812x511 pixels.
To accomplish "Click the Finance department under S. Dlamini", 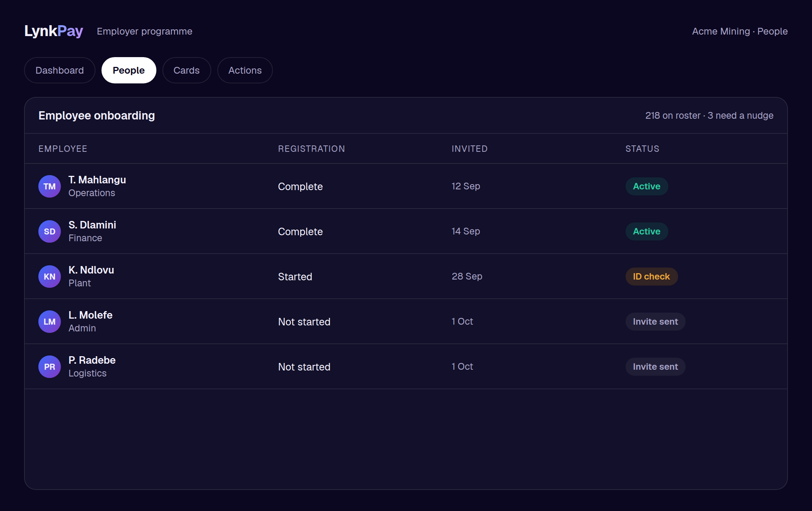I will pyautogui.click(x=85, y=238).
